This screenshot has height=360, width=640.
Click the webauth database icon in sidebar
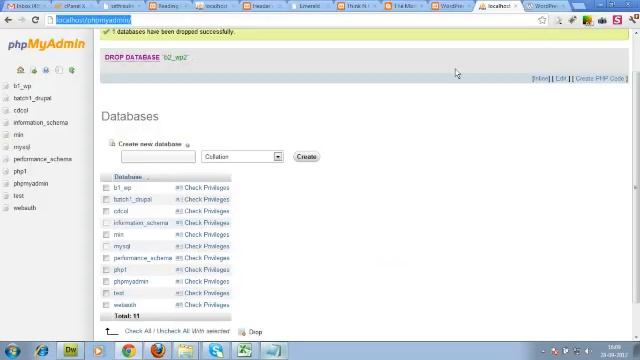(6, 208)
